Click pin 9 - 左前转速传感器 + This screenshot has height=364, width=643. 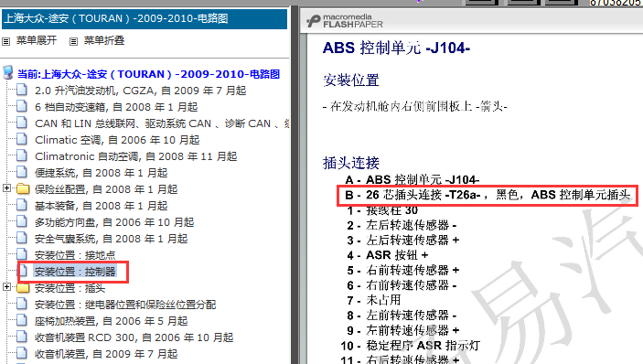pos(402,330)
